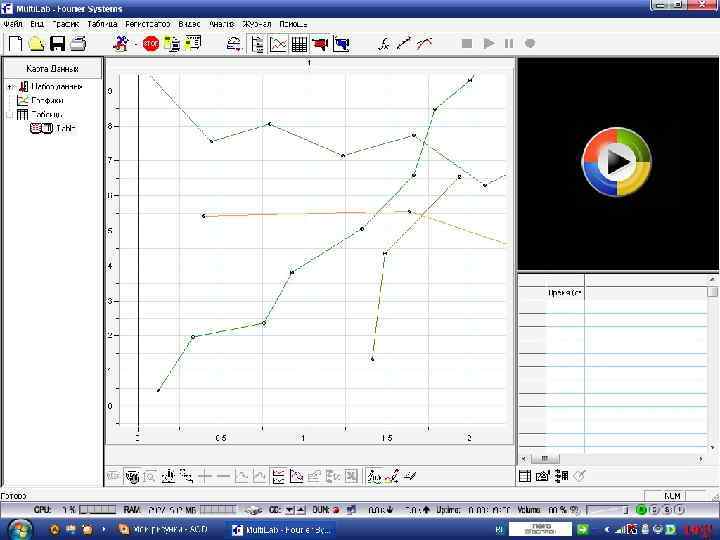The image size is (720, 540).
Task: Select the zoom magnifier tool under graph
Action: click(150, 477)
